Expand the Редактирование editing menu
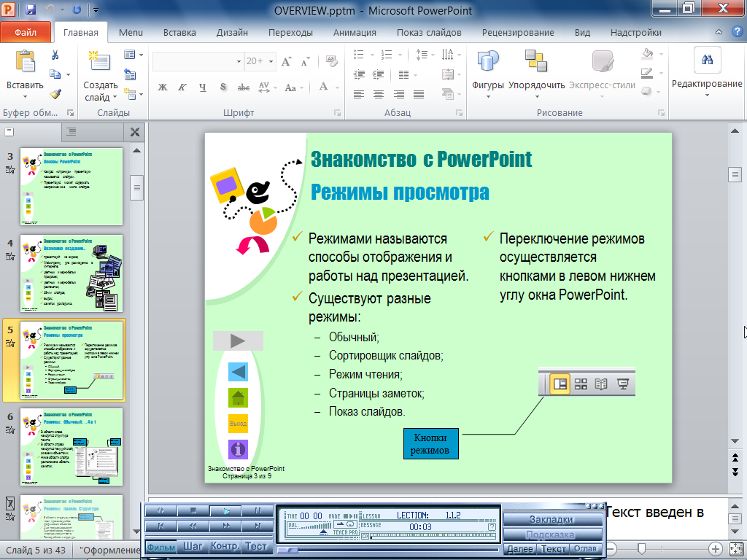Screen dimensions: 747x560 707,96
